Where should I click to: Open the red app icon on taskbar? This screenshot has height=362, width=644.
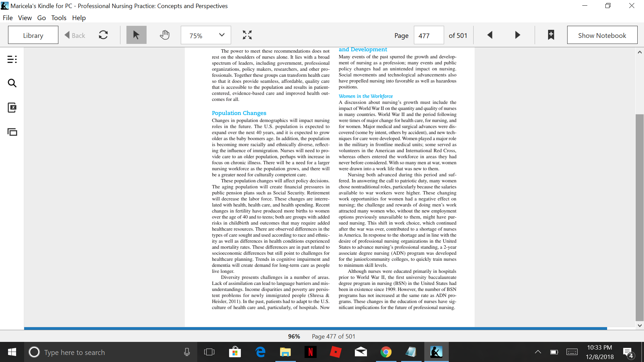[336, 352]
